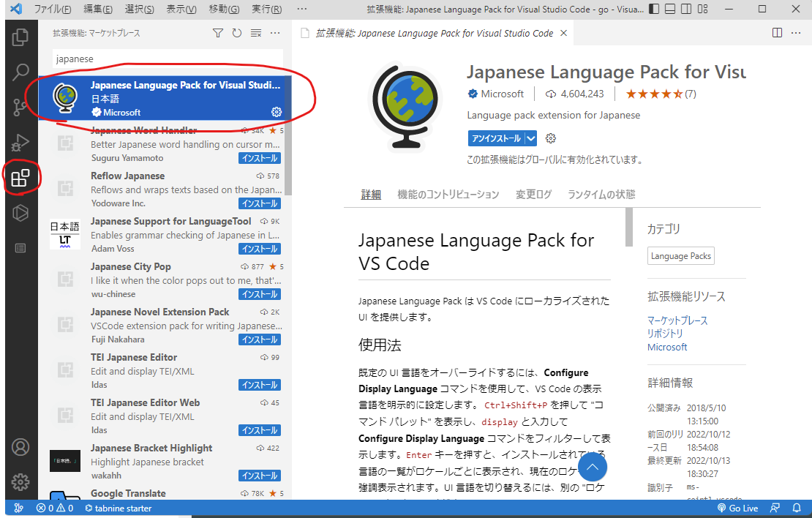Install Japanese City Pop extension
This screenshot has height=518, width=812.
(x=260, y=294)
